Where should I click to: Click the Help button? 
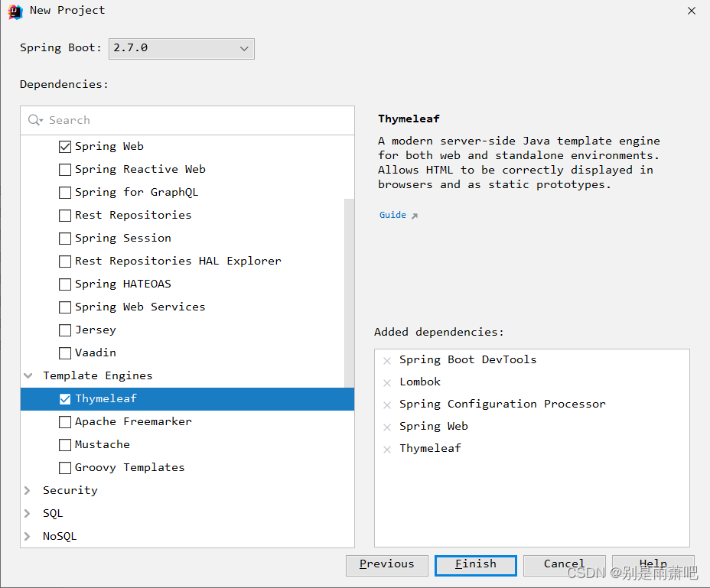click(653, 565)
